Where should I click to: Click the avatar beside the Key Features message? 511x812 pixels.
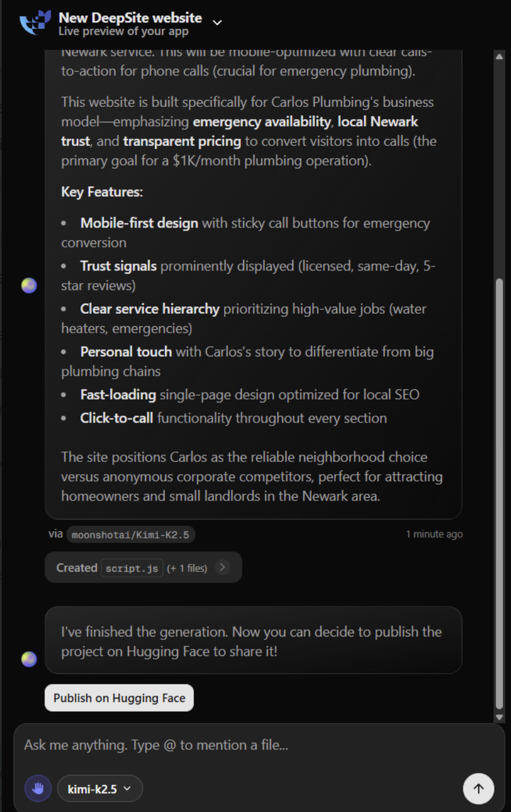29,285
